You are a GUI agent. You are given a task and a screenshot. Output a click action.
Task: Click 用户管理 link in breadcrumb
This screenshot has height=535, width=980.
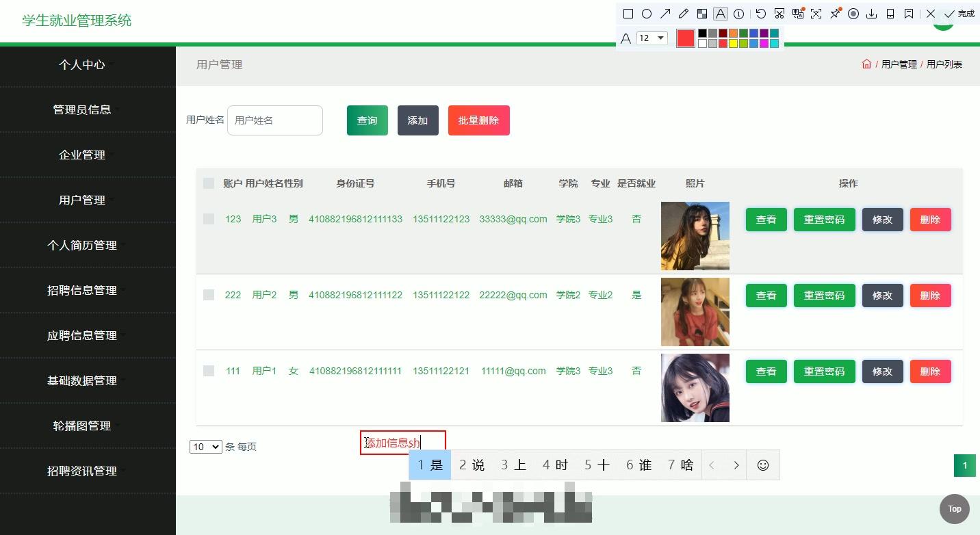coord(899,64)
